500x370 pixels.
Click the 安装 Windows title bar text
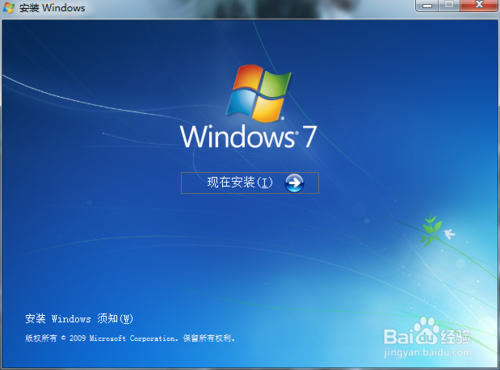[x=52, y=8]
